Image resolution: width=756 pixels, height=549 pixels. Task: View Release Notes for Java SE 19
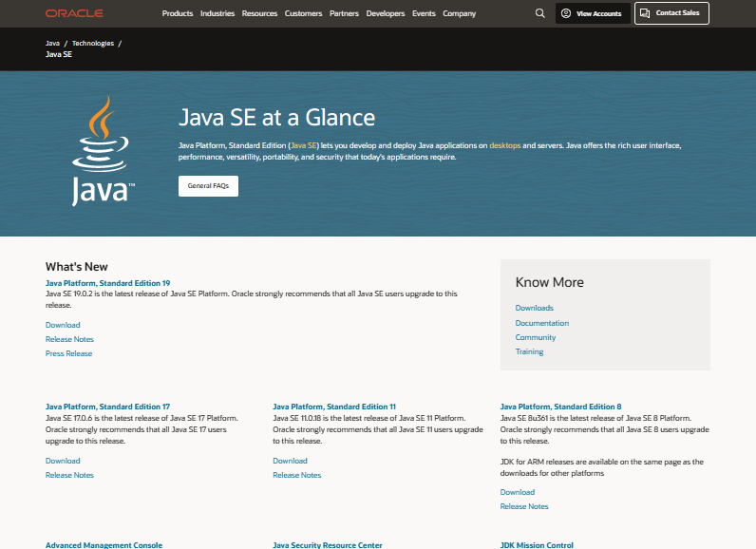pyautogui.click(x=69, y=339)
